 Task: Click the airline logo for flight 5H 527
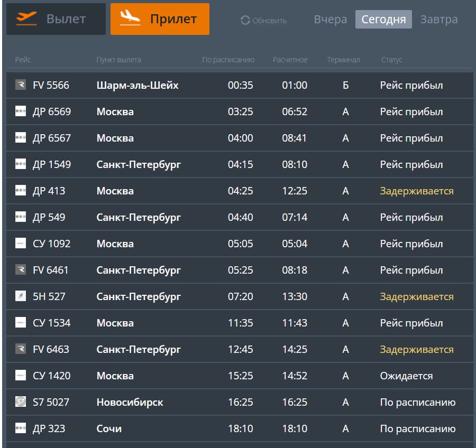(x=21, y=296)
